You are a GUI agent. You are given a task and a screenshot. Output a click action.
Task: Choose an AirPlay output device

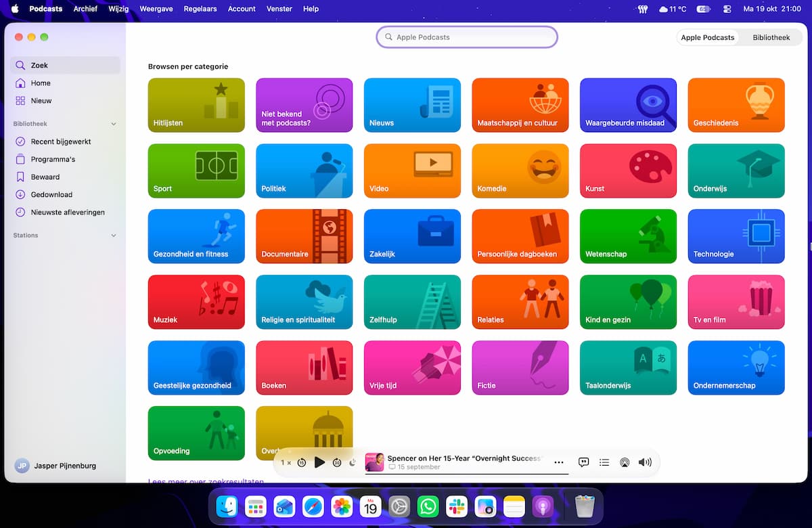pyautogui.click(x=625, y=462)
